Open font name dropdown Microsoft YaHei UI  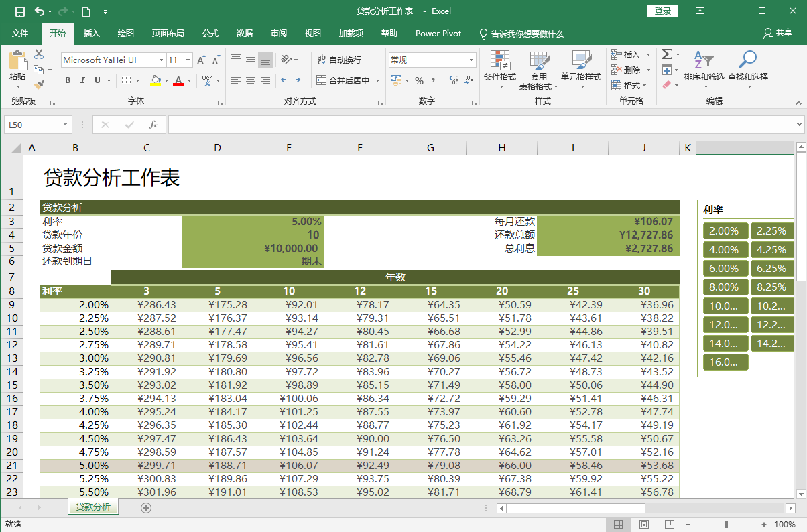(160, 60)
